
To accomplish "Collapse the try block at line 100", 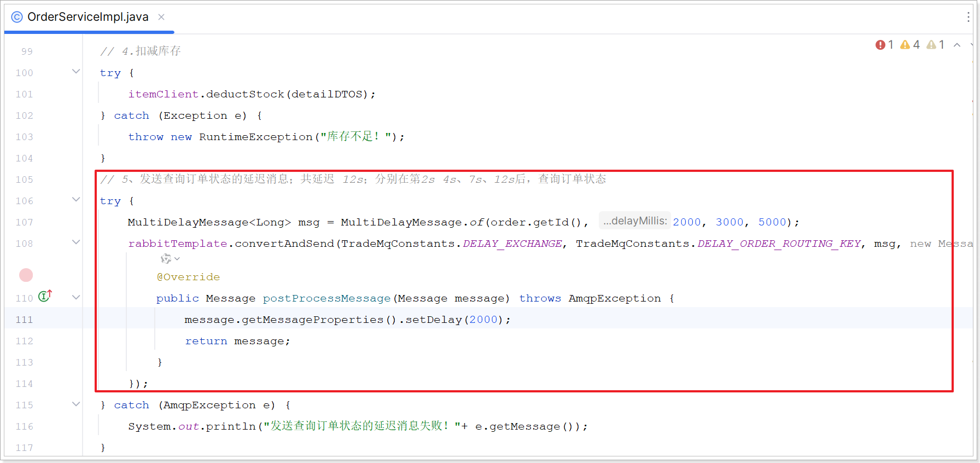I will point(76,72).
